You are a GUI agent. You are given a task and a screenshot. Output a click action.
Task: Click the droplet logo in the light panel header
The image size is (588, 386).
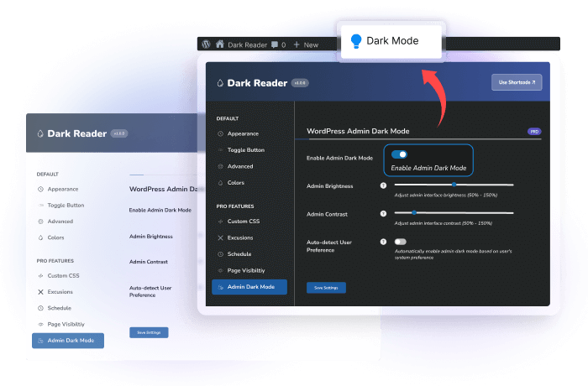click(40, 133)
